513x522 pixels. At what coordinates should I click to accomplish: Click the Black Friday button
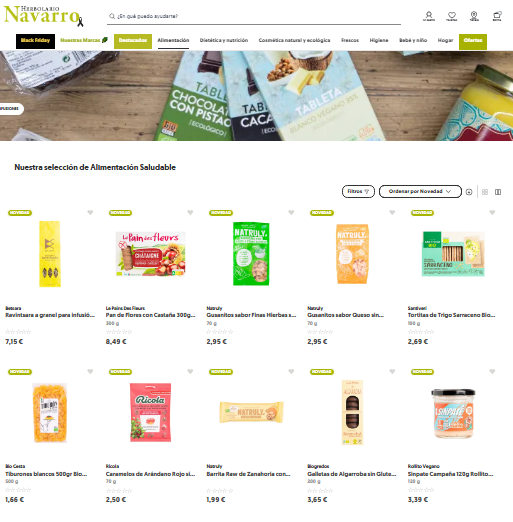[35, 41]
